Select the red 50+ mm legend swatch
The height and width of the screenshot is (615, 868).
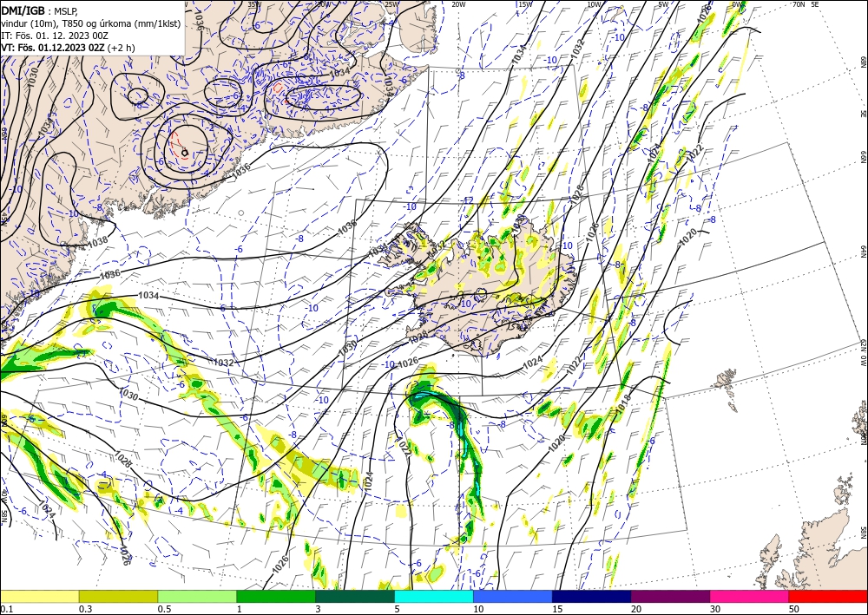(x=828, y=596)
